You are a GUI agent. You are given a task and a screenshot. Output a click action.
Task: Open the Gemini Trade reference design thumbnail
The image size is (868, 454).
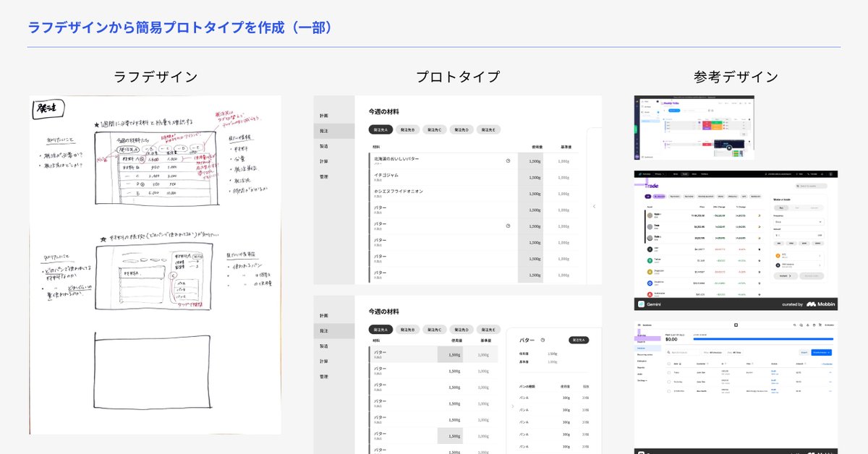736,241
